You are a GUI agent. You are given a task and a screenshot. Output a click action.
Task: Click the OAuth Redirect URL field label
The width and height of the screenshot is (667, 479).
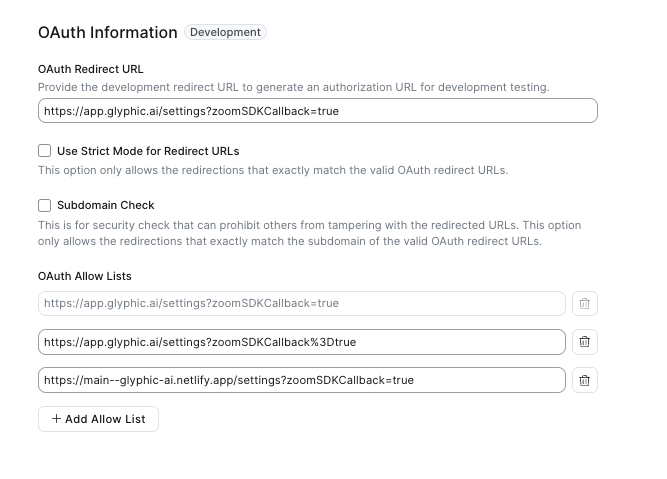(91, 69)
